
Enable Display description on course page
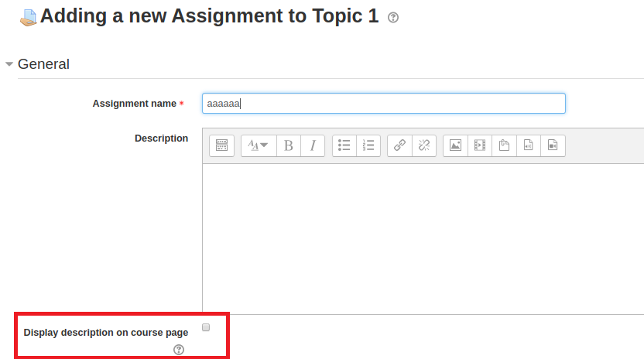point(206,327)
